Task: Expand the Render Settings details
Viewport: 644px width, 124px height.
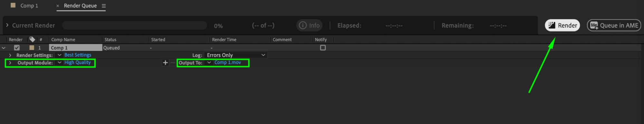Action: pyautogui.click(x=10, y=55)
